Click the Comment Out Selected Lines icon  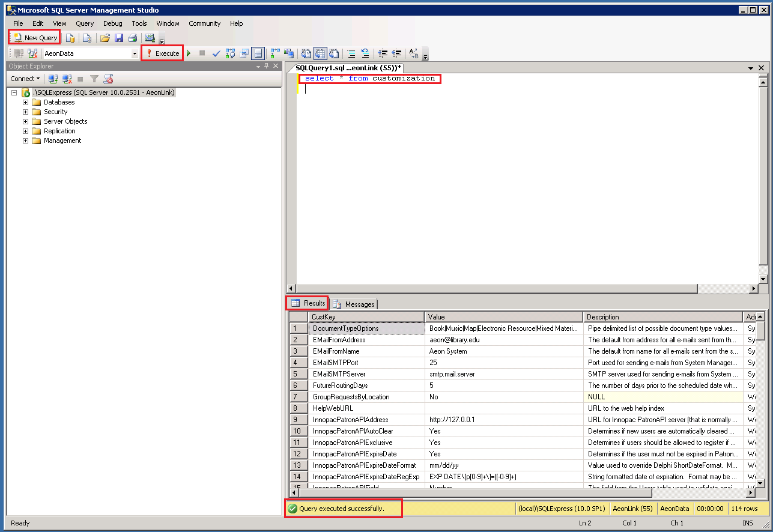(351, 53)
